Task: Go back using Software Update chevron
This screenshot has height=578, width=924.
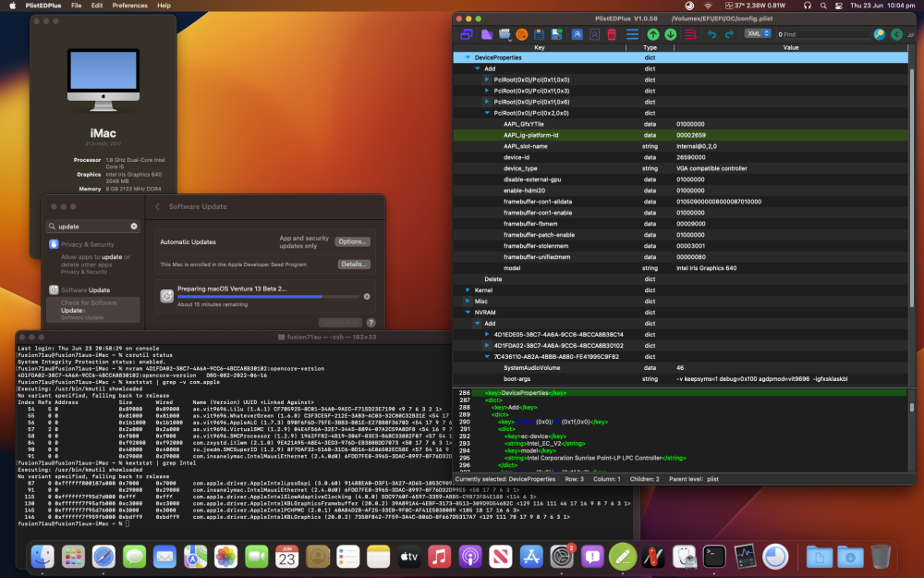Action: point(157,206)
